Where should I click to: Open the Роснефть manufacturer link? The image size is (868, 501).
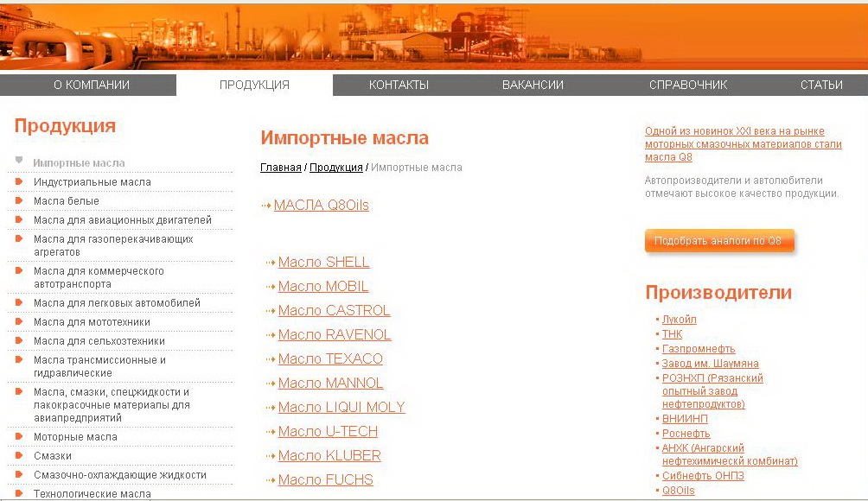(x=686, y=434)
